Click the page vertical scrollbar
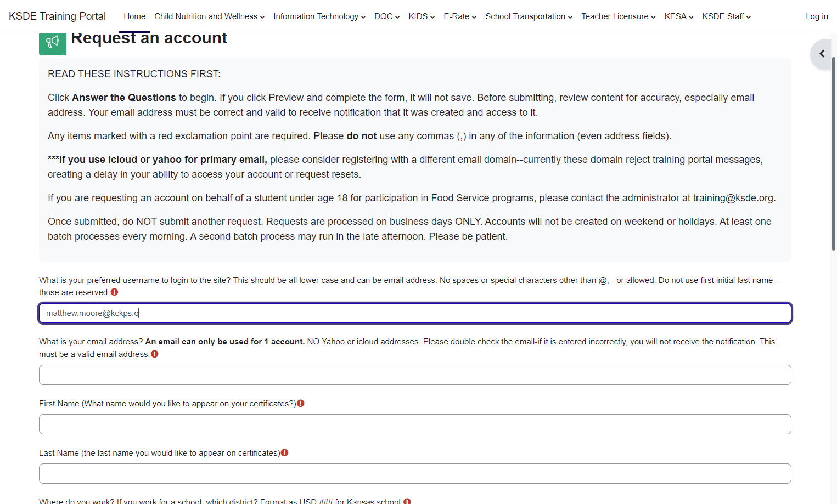Screen dimensions: 837x504 click(x=834, y=154)
